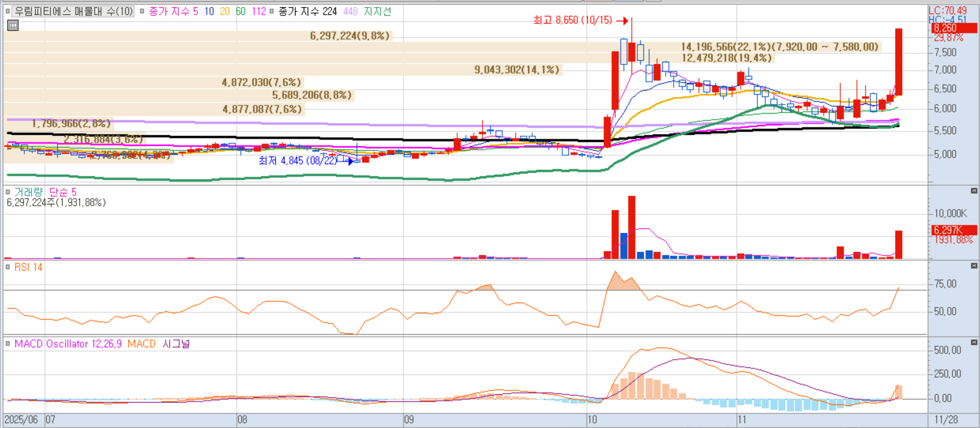Open the data table grid icon
The image size is (980, 428).
[x=13, y=25]
